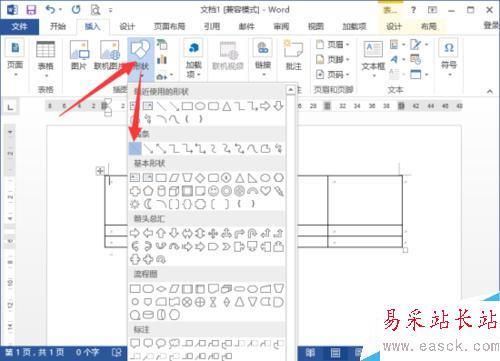Expand the 链接 links dropdown
500x361 pixels.
tap(263, 74)
